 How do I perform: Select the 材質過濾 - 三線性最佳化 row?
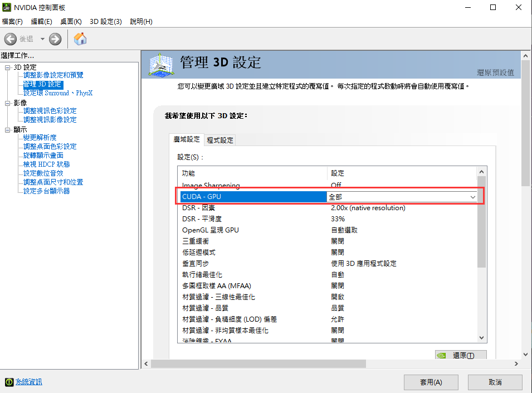pyautogui.click(x=328, y=297)
